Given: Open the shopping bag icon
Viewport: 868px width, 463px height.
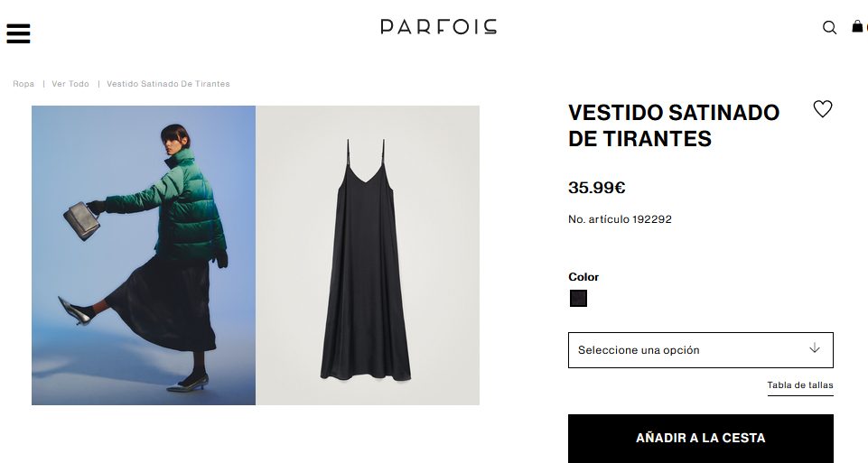Looking at the screenshot, I should coord(858,26).
